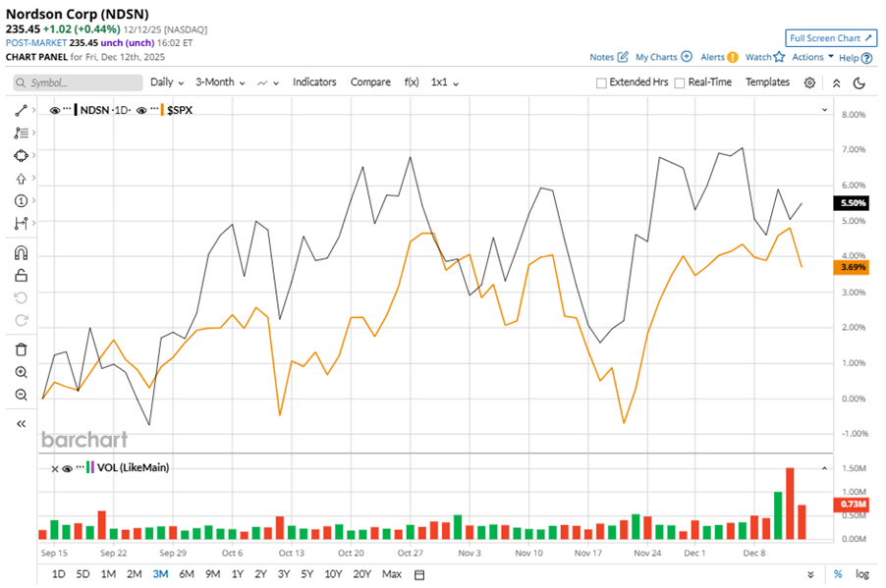
Task: Select the Fibonacci retracement tool icon
Action: [21, 133]
